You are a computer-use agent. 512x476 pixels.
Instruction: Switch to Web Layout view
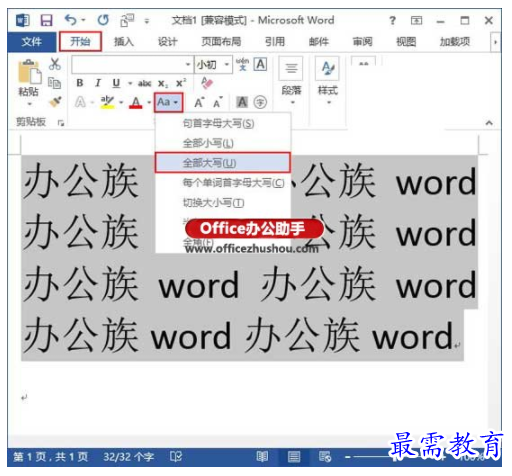[x=324, y=456]
